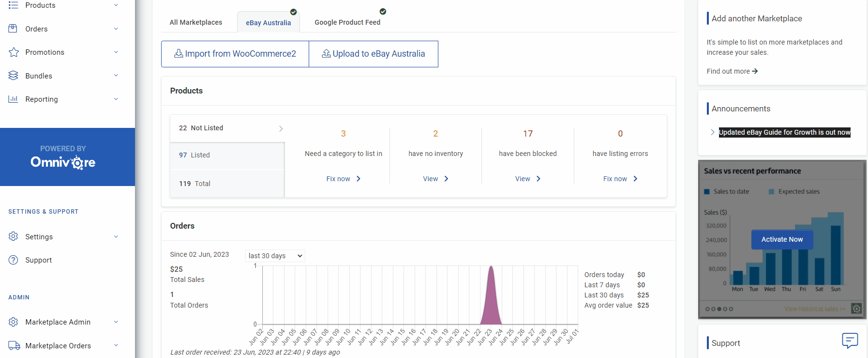
Task: Click the number 17 blocked products
Action: 528,134
